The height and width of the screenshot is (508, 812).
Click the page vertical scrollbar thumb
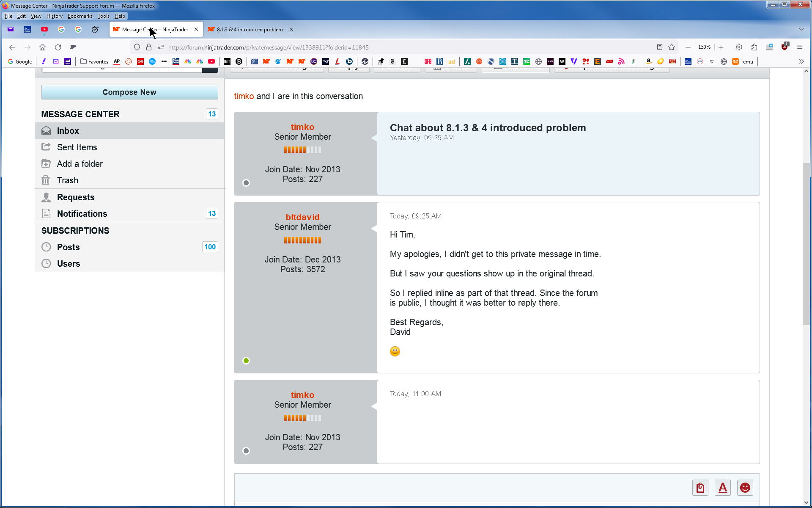(x=806, y=244)
